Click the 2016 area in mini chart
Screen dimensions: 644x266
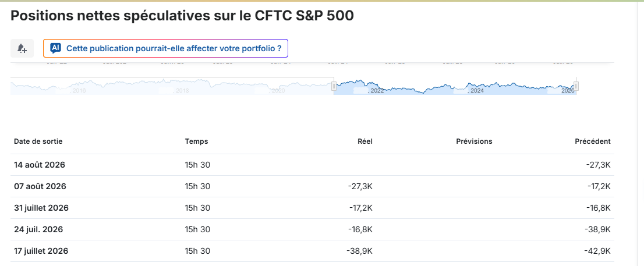(79, 91)
